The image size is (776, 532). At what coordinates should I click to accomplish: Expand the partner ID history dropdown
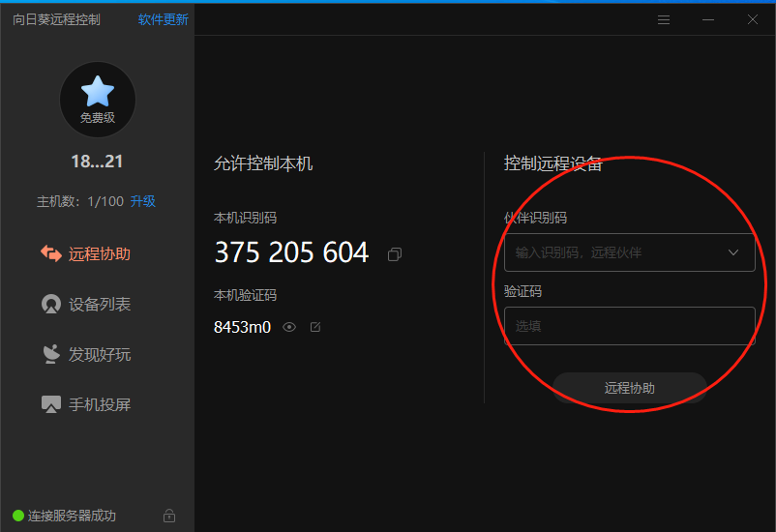[733, 252]
